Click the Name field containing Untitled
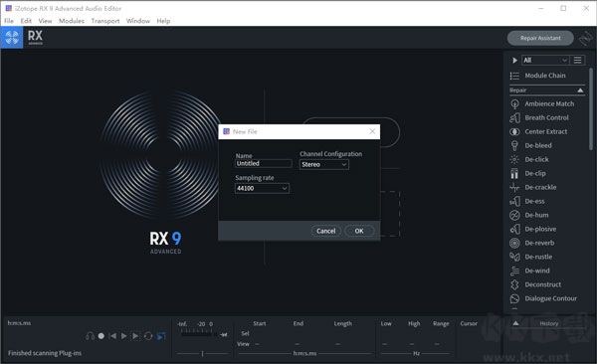This screenshot has height=364, width=597. click(x=264, y=163)
